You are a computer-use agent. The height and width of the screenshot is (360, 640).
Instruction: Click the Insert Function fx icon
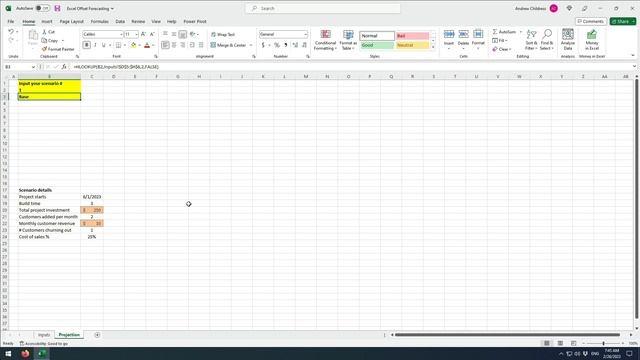click(x=64, y=67)
